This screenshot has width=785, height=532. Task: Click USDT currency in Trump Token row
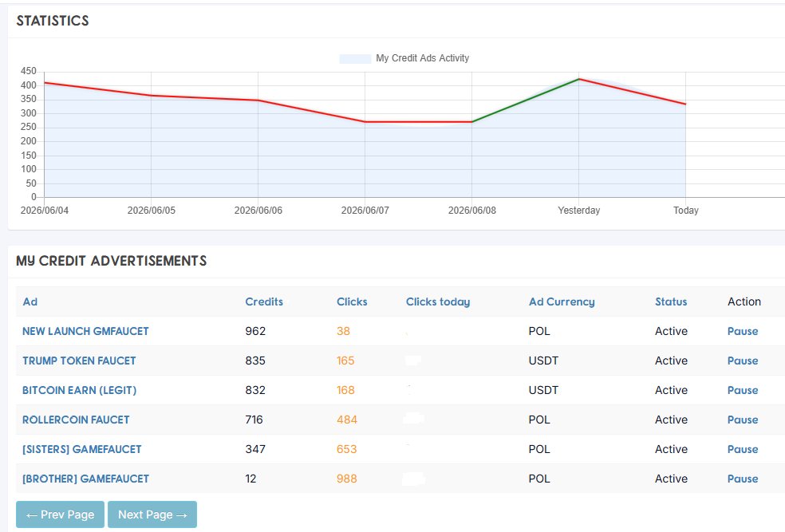point(544,361)
